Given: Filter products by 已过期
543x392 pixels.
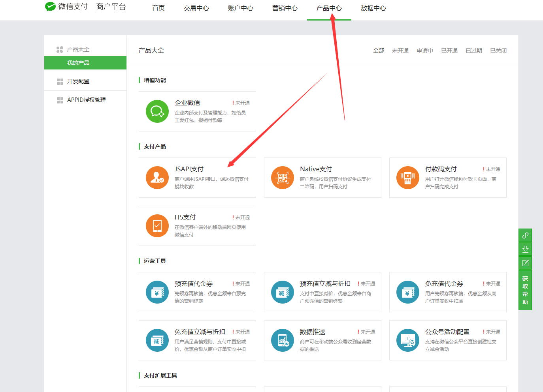Looking at the screenshot, I should (474, 51).
